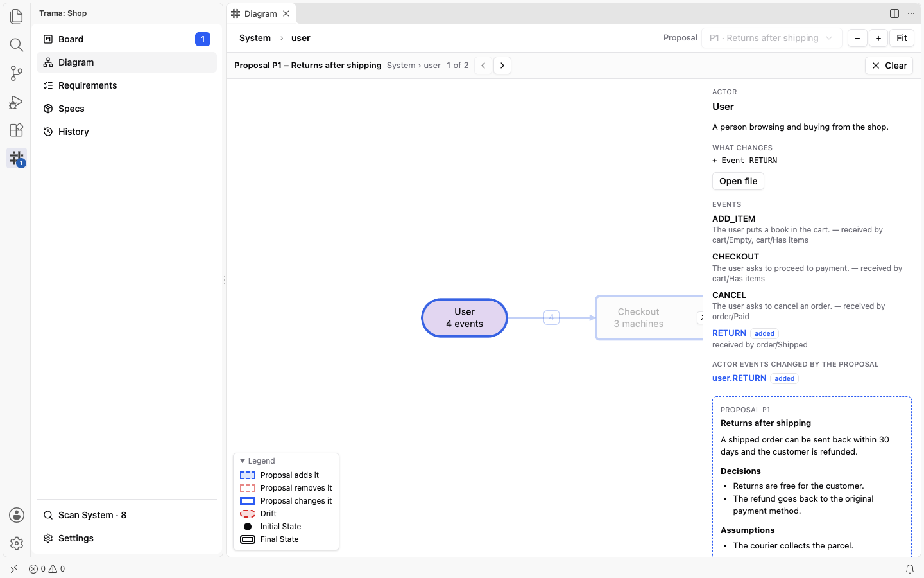This screenshot has height=578, width=924.
Task: Select the ADD_ITEM event heading
Action: point(733,218)
